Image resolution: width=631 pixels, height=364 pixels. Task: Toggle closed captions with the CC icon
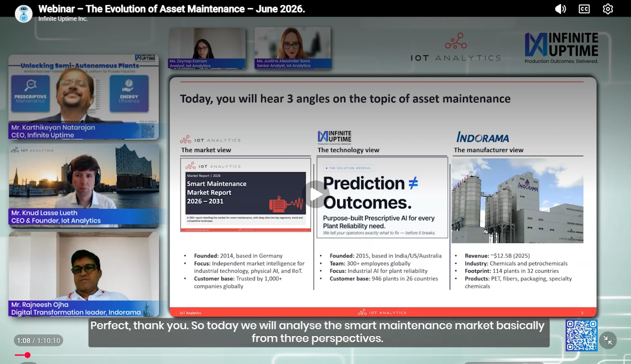(584, 9)
